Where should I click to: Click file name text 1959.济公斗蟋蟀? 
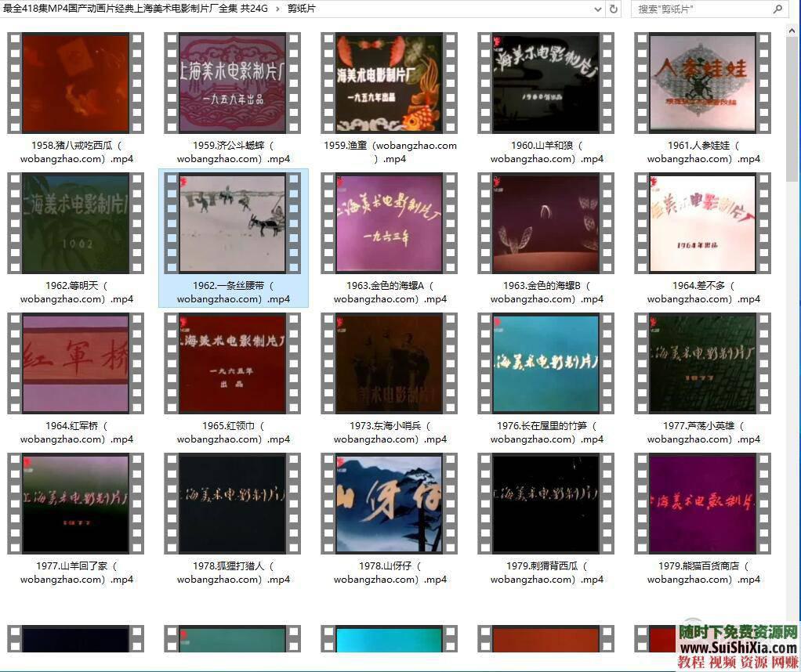click(234, 152)
